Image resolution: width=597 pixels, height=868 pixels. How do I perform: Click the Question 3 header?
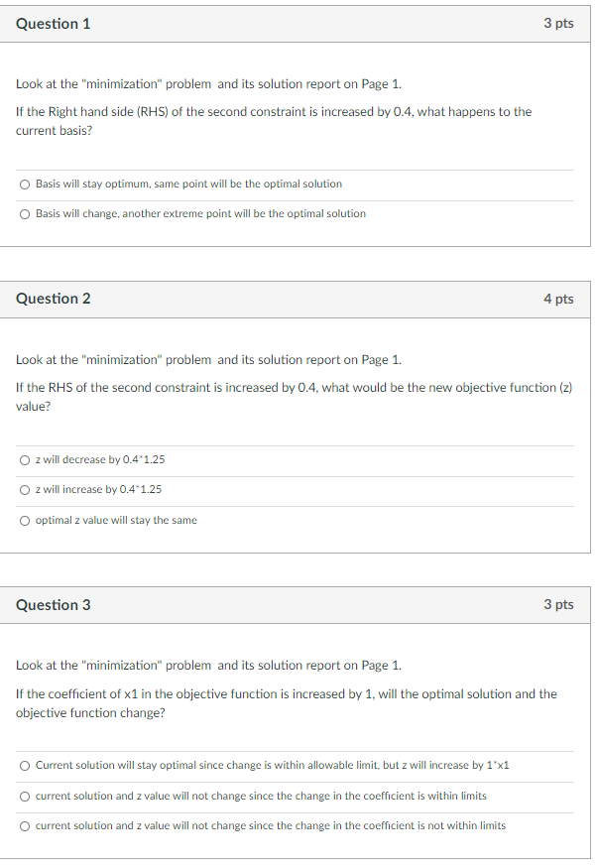click(53, 603)
